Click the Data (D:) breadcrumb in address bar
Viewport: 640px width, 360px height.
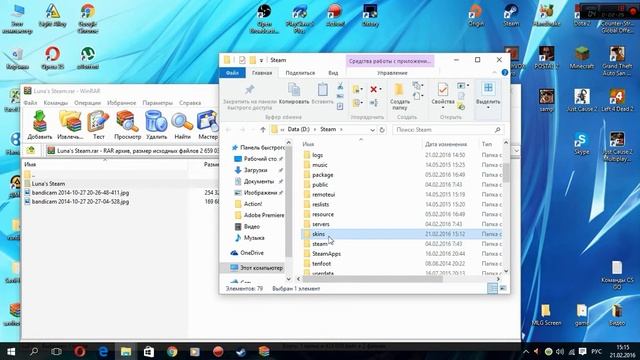[298, 129]
